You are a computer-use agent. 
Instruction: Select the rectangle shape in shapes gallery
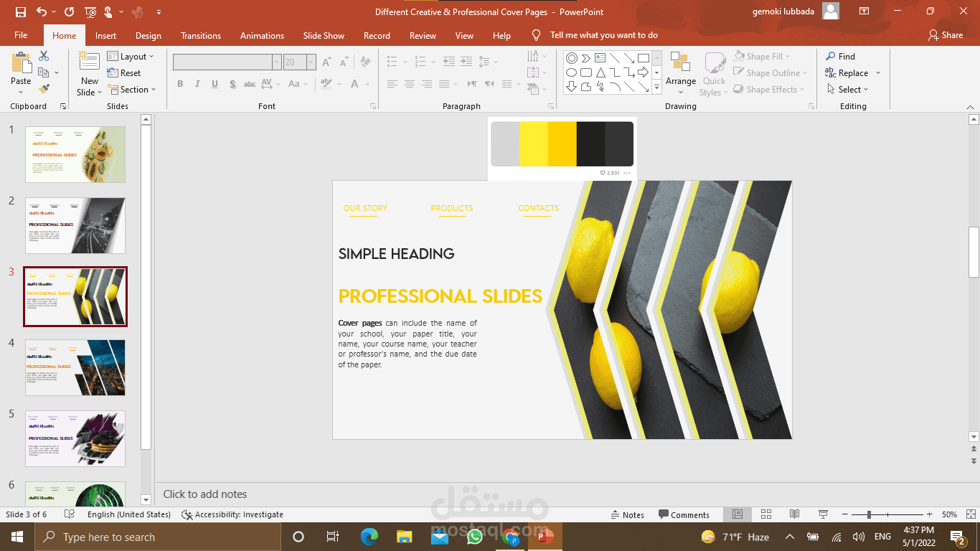coord(644,57)
